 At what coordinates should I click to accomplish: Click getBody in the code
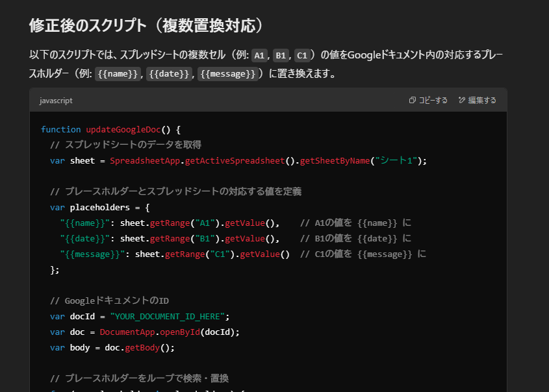142,348
